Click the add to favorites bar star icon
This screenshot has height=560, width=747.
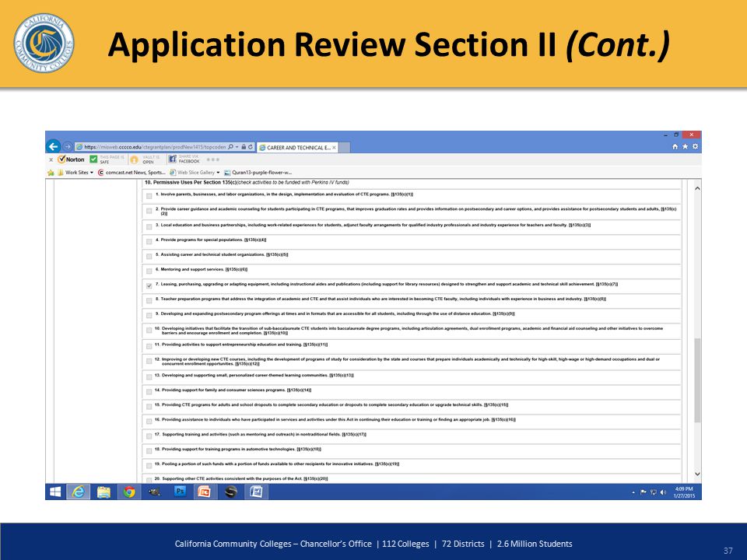coord(51,173)
